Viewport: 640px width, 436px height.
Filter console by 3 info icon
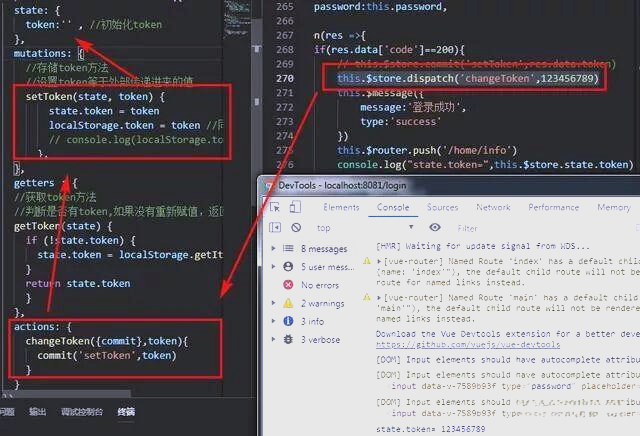[288, 321]
